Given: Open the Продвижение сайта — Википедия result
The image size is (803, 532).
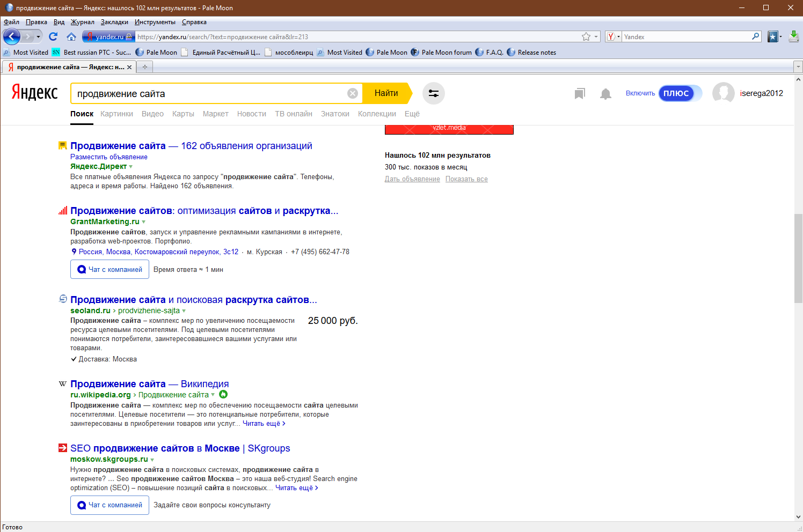Looking at the screenshot, I should tap(150, 384).
